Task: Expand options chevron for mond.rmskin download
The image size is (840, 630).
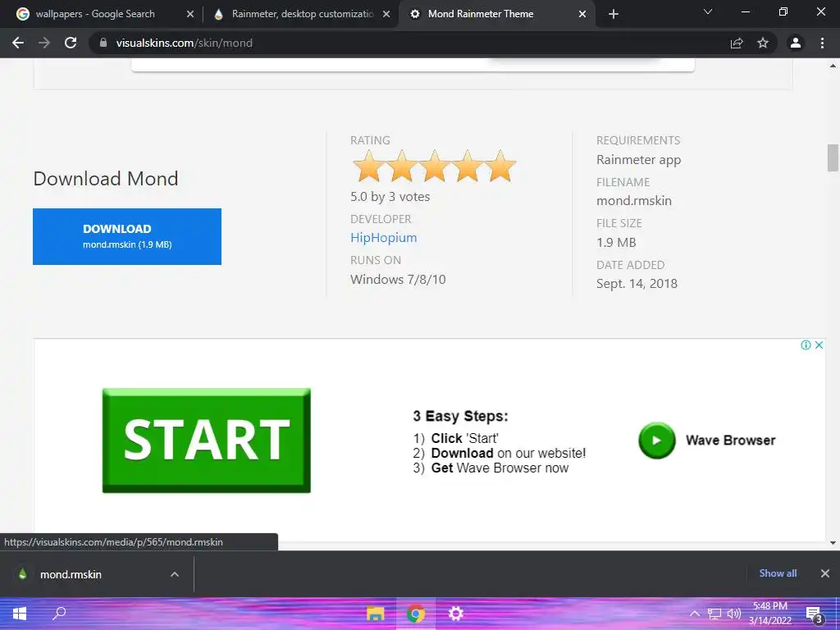Action: 175,574
